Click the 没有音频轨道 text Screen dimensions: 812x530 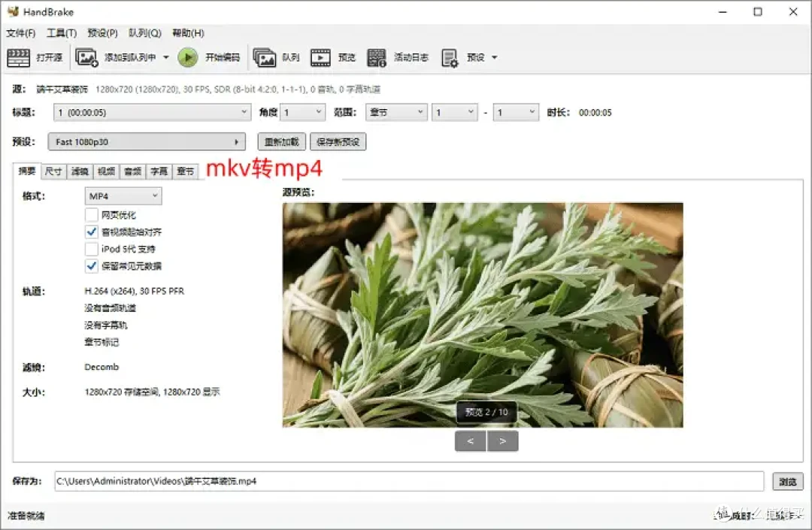[110, 308]
